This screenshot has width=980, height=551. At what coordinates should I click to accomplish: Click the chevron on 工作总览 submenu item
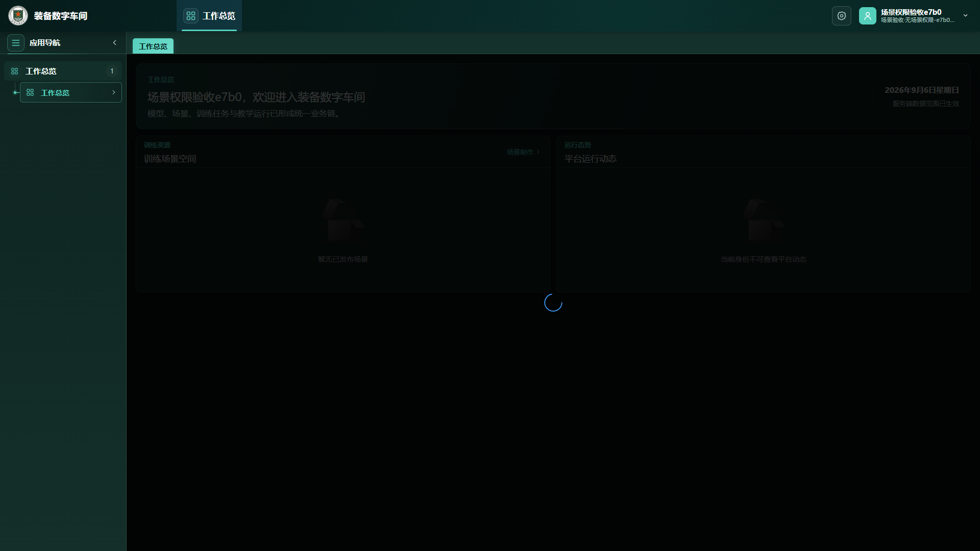tap(114, 92)
